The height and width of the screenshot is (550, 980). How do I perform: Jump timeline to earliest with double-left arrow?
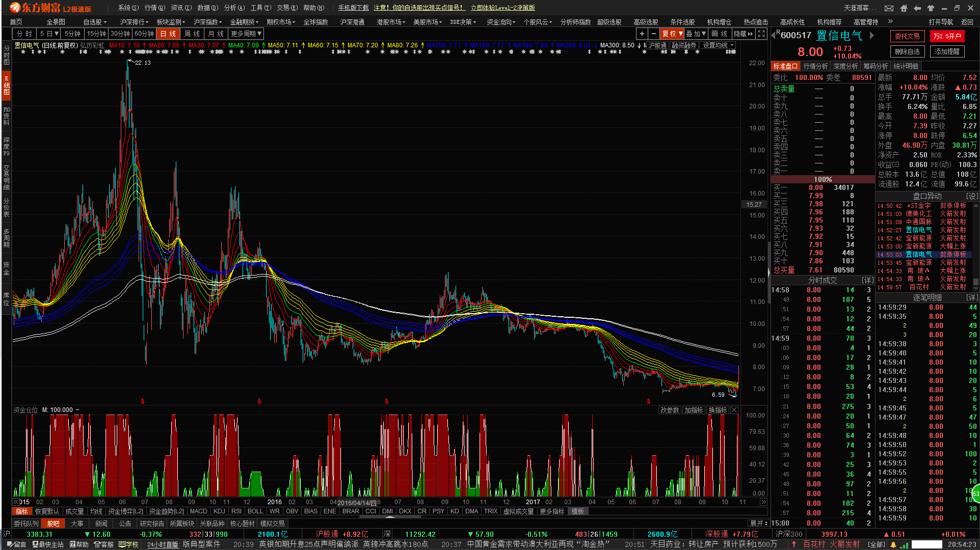click(16, 502)
